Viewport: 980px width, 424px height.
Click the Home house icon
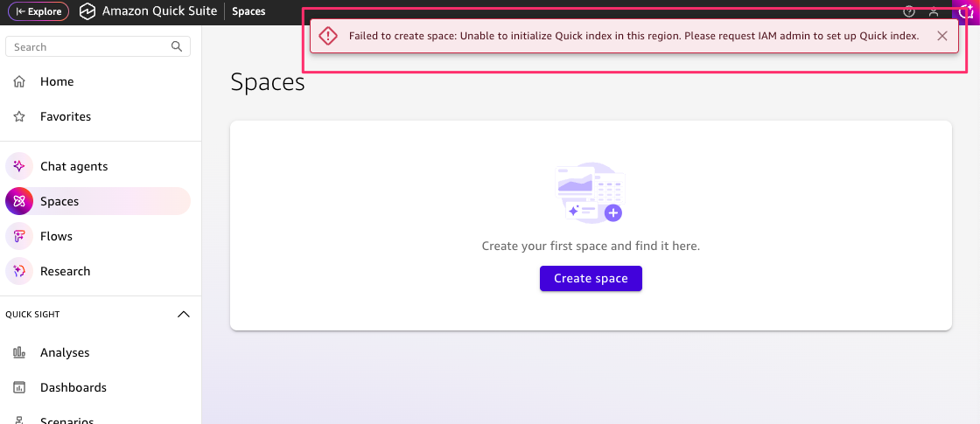tap(19, 82)
